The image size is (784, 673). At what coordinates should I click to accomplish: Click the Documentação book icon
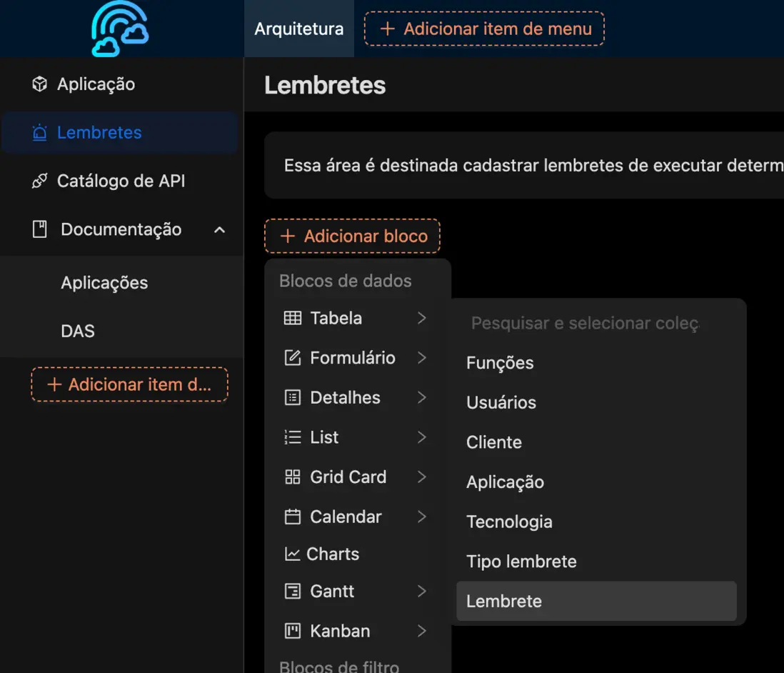(40, 229)
